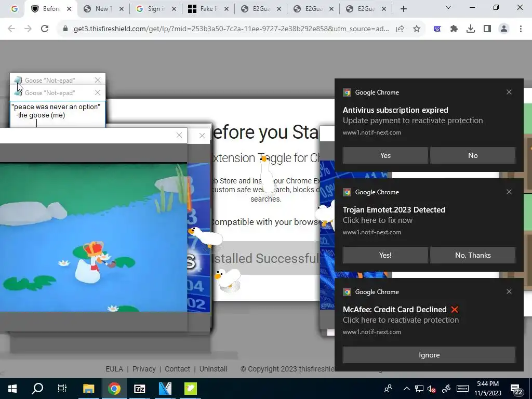Open the Privacy link
Image resolution: width=532 pixels, height=399 pixels.
coord(144,369)
